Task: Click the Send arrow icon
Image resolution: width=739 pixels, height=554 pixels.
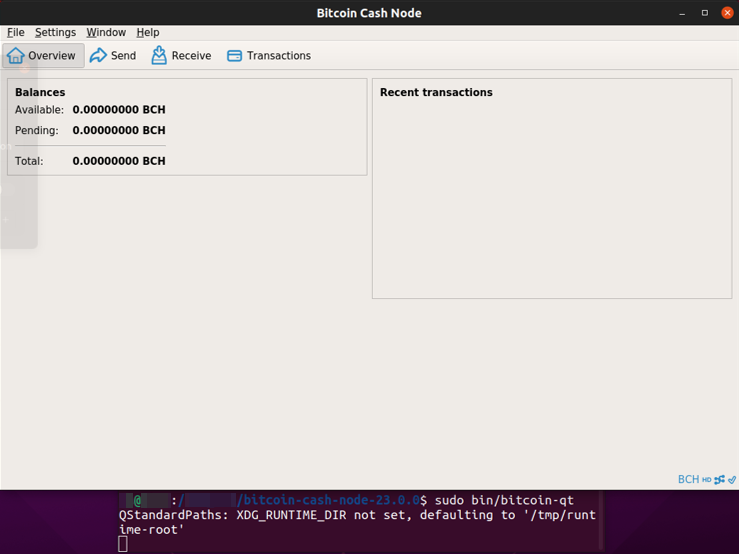Action: point(98,56)
